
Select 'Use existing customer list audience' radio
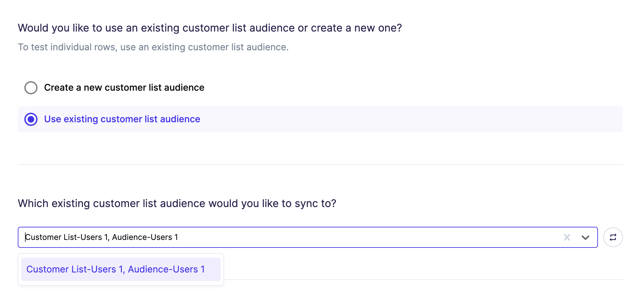coord(31,119)
